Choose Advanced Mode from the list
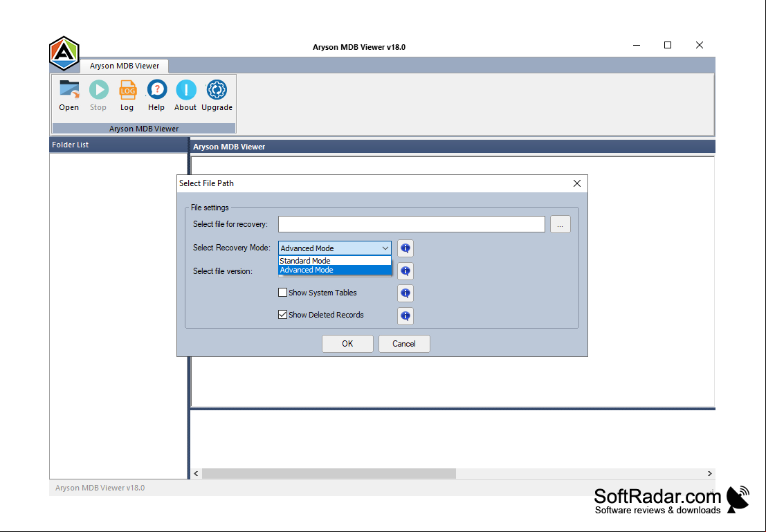Image resolution: width=766 pixels, height=532 pixels. (335, 270)
